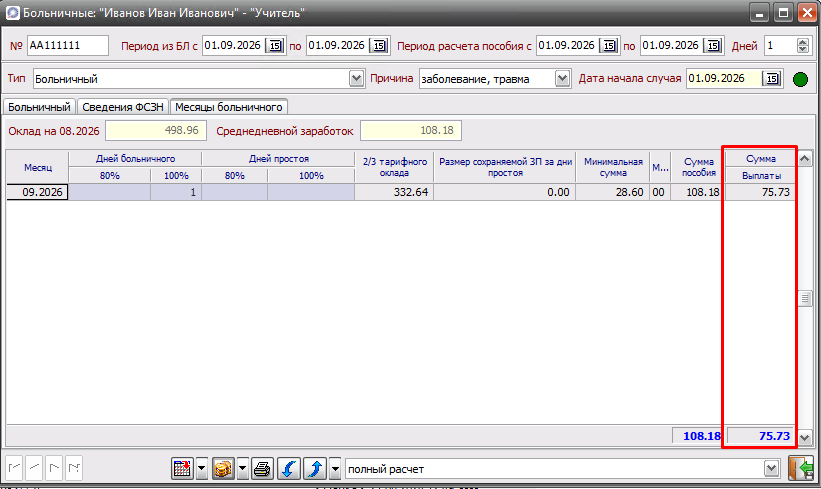Click the green status circle indicator
Image resolution: width=821 pixels, height=489 pixels.
[800, 80]
